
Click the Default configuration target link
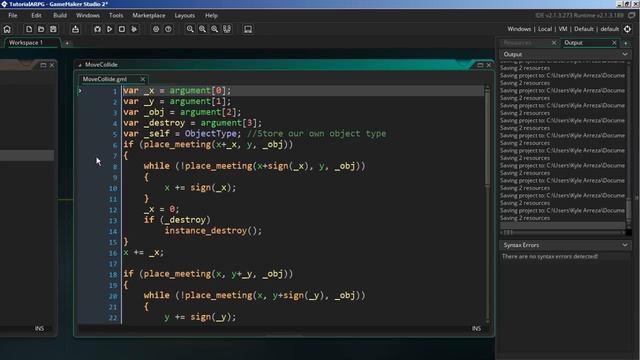coord(584,29)
